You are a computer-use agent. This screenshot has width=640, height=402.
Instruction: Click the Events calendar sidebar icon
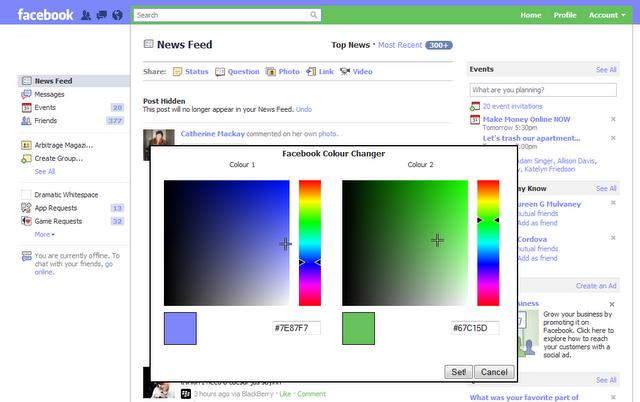tap(26, 108)
